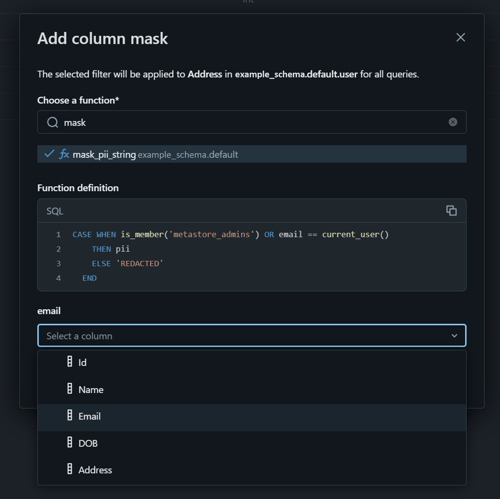Choose the Id column option
Screen dimensions: 500x499
252,362
